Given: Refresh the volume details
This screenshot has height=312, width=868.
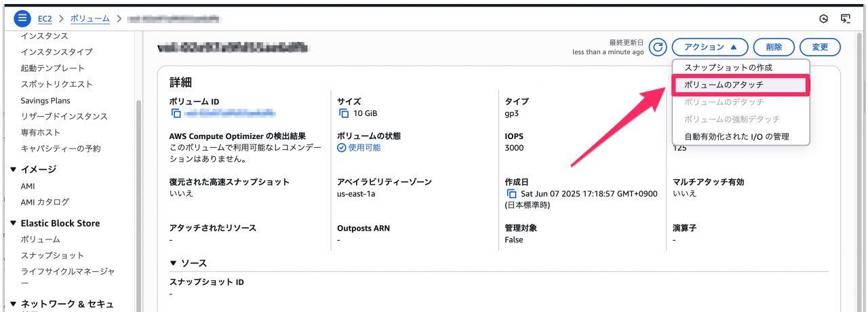Looking at the screenshot, I should pos(658,47).
